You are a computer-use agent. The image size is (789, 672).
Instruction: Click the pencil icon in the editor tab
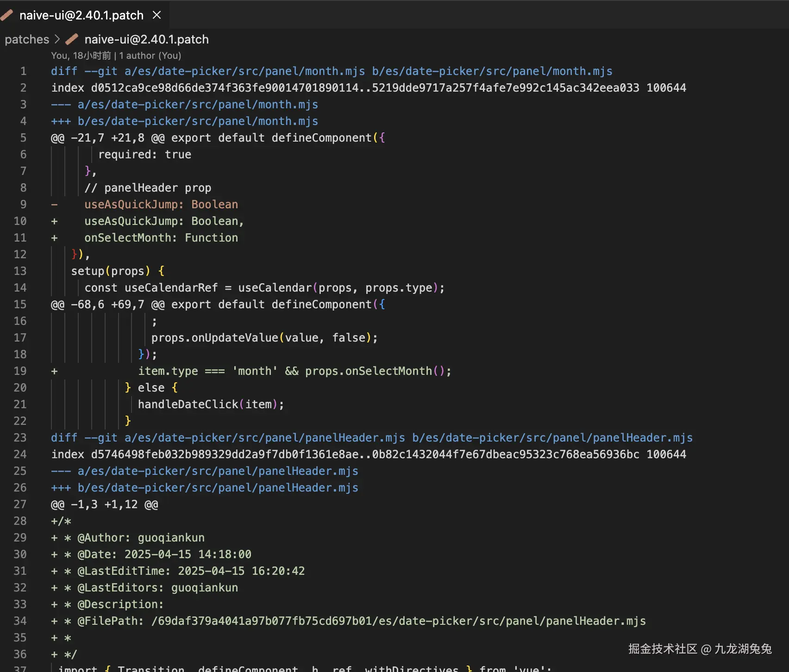[x=7, y=15]
